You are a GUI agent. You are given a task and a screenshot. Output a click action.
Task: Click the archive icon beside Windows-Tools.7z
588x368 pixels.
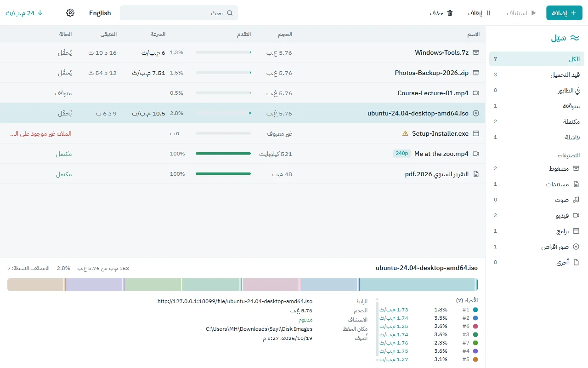click(476, 52)
